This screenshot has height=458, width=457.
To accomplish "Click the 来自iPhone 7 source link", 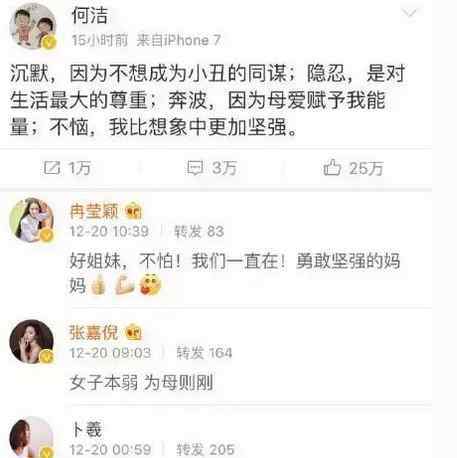I will [x=179, y=40].
